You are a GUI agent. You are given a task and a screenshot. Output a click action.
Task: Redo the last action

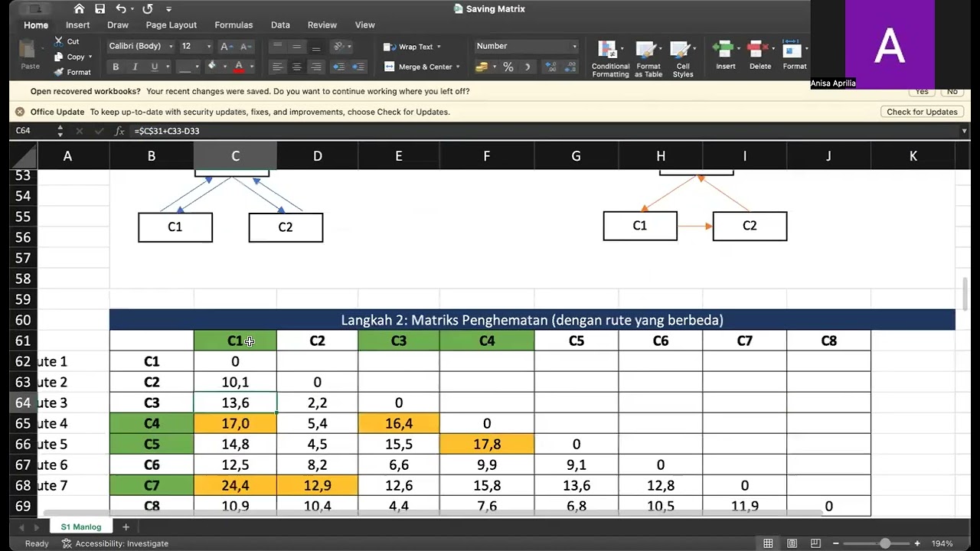(147, 9)
